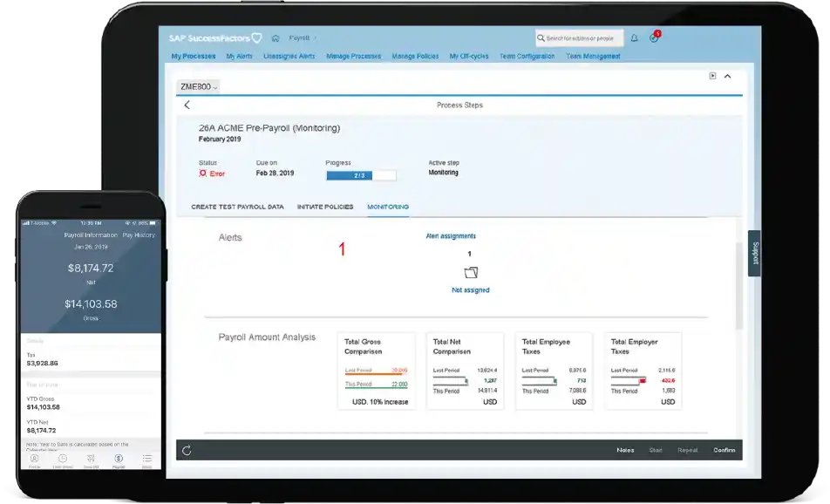
Task: Click Confirm in the footer bar
Action: (x=725, y=450)
